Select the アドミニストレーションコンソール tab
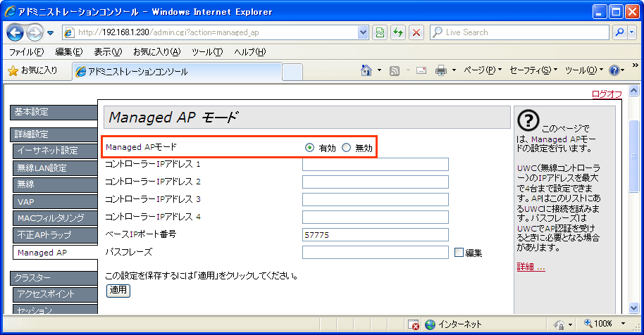 pyautogui.click(x=178, y=72)
